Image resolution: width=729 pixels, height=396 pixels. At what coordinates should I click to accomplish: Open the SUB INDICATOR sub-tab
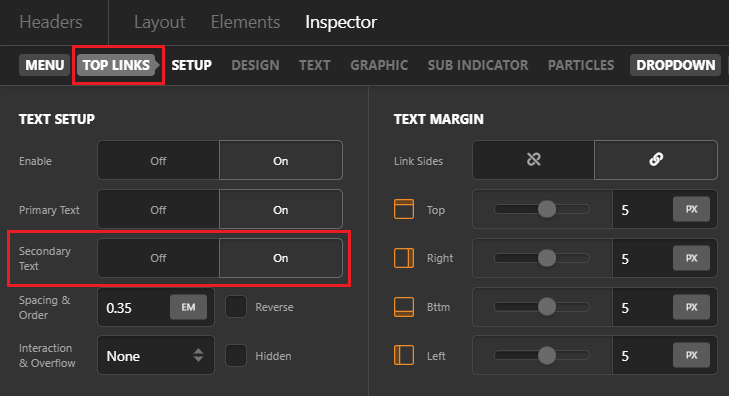pyautogui.click(x=478, y=65)
